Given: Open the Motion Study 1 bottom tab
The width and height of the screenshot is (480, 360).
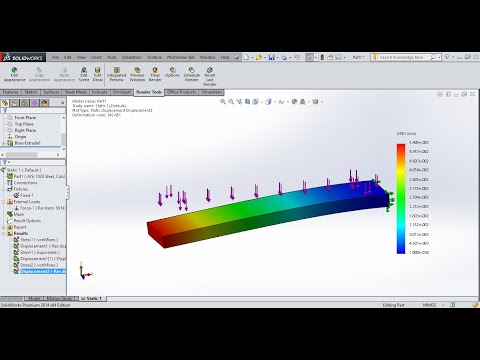Looking at the screenshot, I should click(61, 298).
